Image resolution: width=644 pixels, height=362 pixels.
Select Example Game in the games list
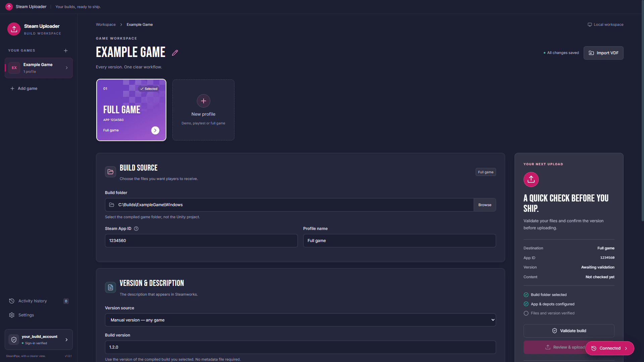click(39, 68)
